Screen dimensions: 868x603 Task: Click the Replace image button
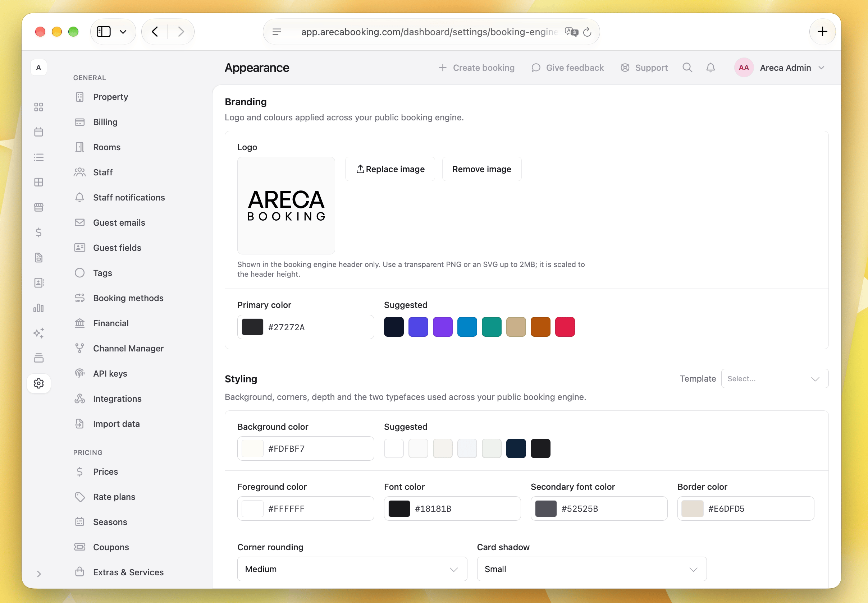390,169
